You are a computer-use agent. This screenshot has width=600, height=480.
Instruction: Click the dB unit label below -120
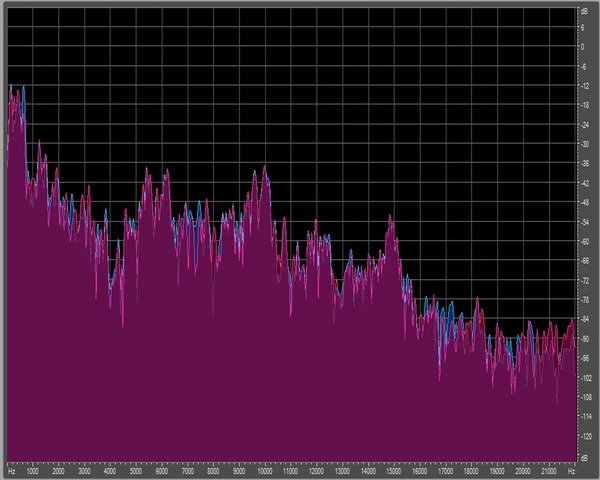[584, 458]
